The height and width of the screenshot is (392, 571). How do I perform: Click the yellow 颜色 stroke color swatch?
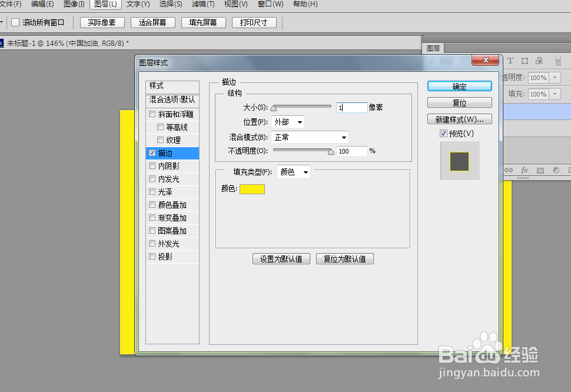tap(252, 189)
